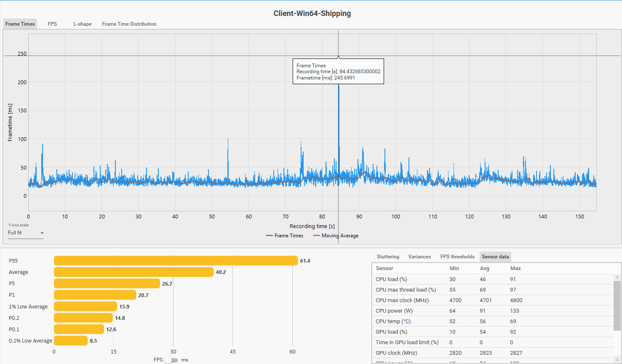Viewport: 622px width, 364px height.
Task: Click the P95 yellow bar
Action: pyautogui.click(x=176, y=261)
